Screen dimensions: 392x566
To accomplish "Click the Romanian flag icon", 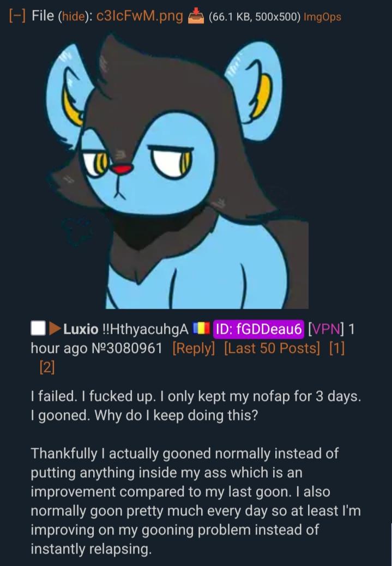I will 201,328.
